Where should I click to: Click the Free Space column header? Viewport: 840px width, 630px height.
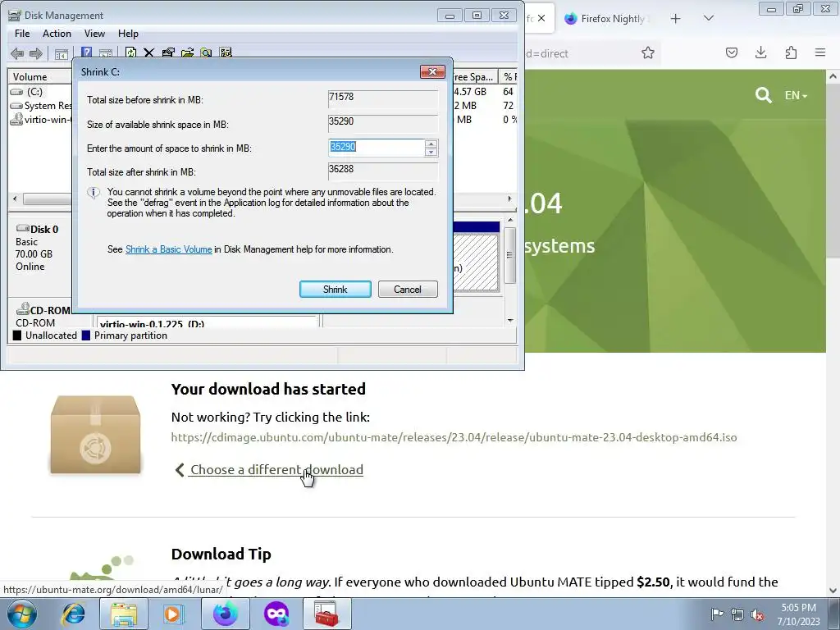(x=475, y=76)
